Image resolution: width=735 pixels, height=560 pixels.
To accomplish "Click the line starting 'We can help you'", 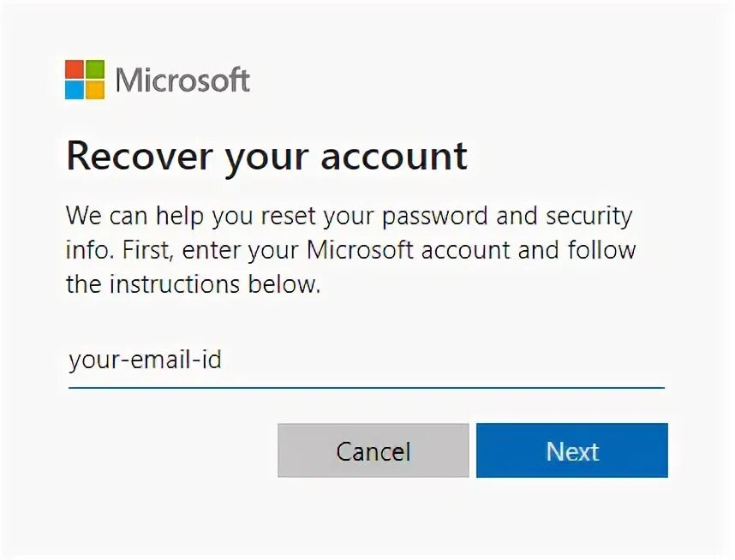I will (x=349, y=215).
